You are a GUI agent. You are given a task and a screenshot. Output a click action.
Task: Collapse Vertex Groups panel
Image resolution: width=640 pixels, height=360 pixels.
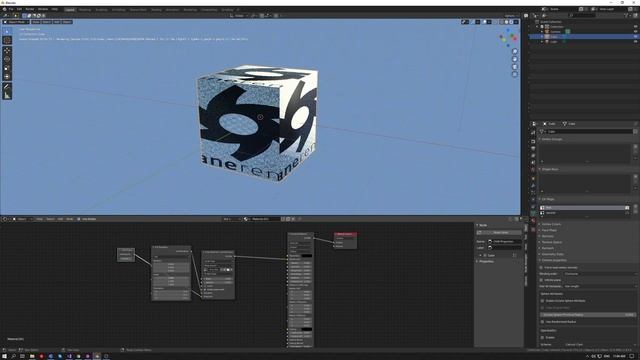pos(551,139)
